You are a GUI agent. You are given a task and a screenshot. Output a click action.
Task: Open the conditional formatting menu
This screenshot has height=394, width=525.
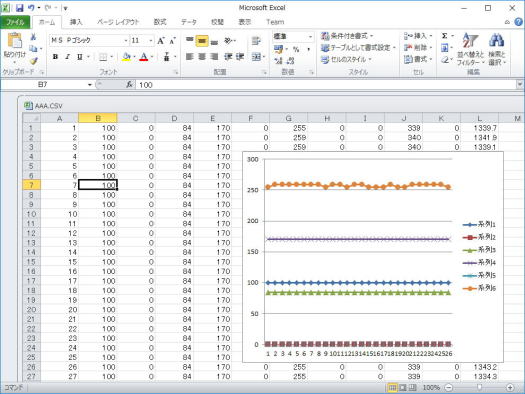click(x=347, y=36)
